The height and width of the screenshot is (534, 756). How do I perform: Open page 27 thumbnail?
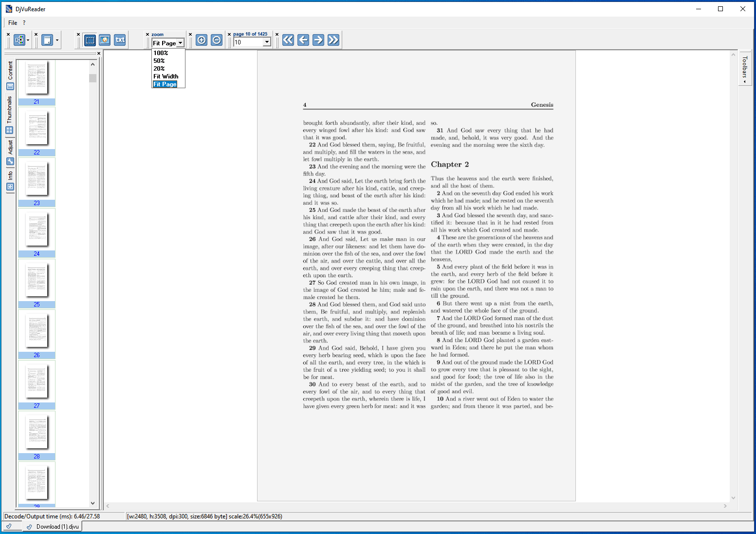point(37,386)
